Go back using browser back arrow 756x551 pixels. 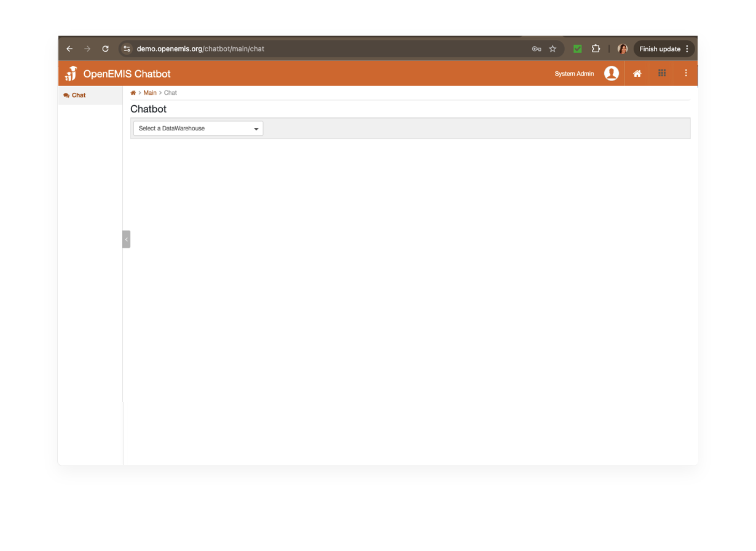pos(69,49)
